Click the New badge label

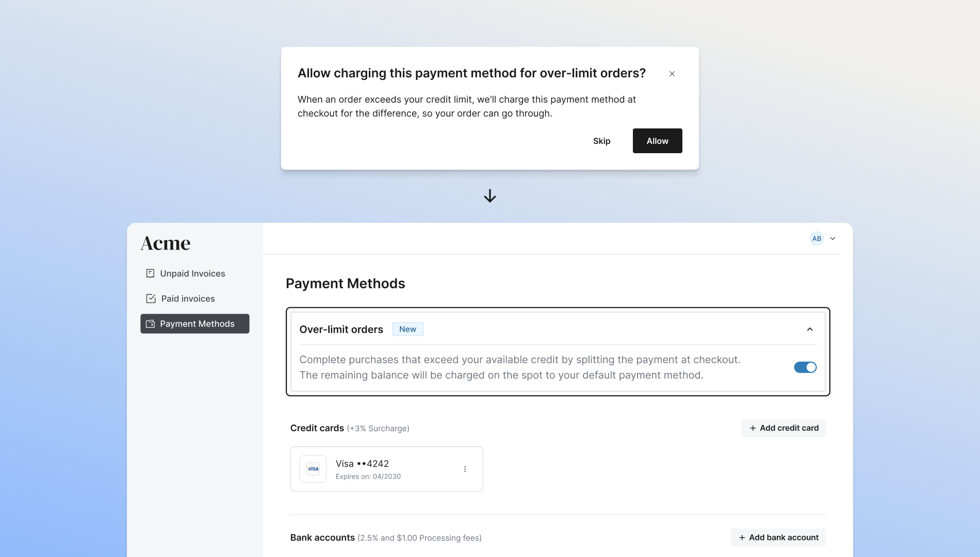407,329
